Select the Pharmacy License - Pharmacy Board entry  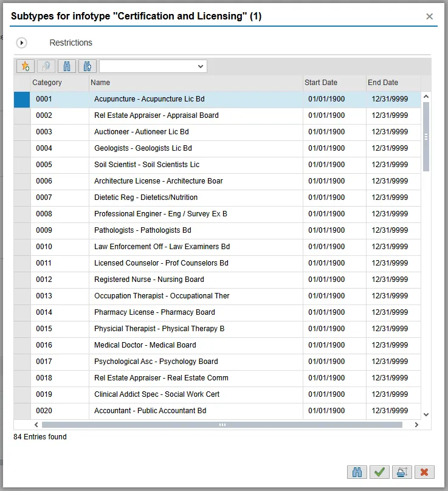pos(154,312)
